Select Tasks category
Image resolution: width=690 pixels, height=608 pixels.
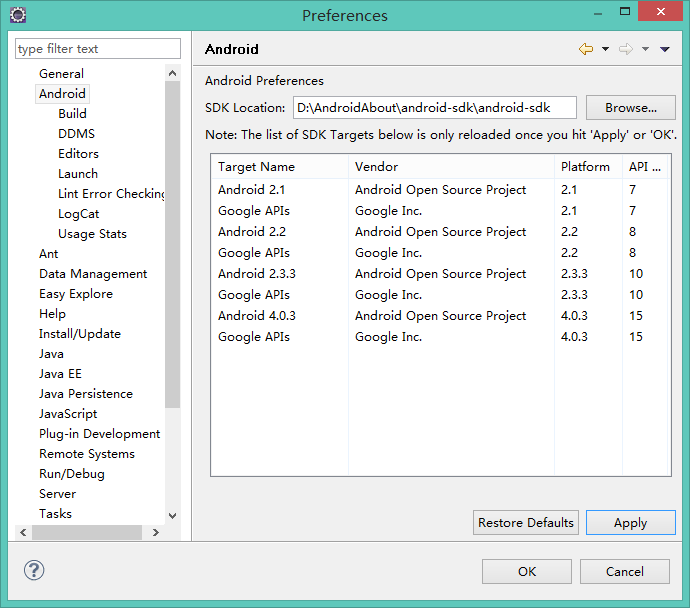tap(55, 514)
